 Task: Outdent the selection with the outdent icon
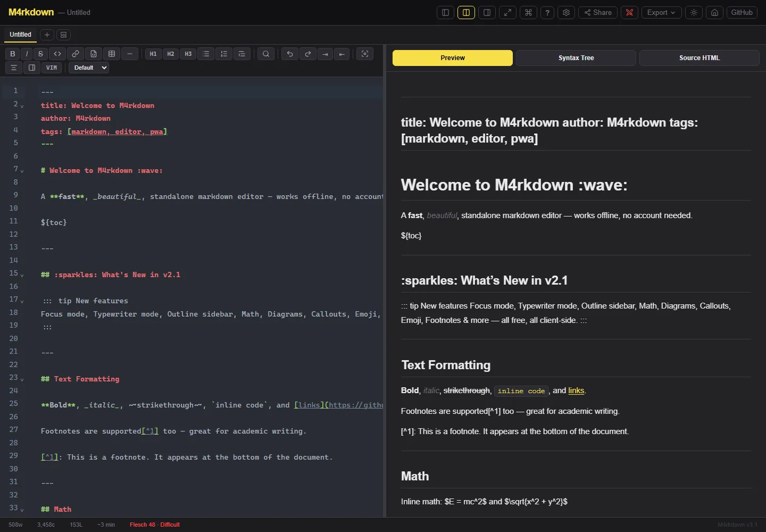point(343,54)
